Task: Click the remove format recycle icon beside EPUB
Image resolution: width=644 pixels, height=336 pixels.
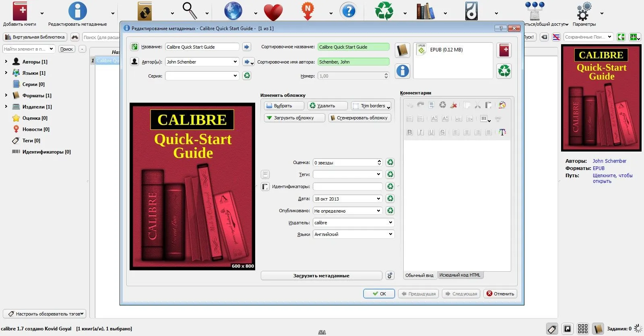Action: click(504, 71)
